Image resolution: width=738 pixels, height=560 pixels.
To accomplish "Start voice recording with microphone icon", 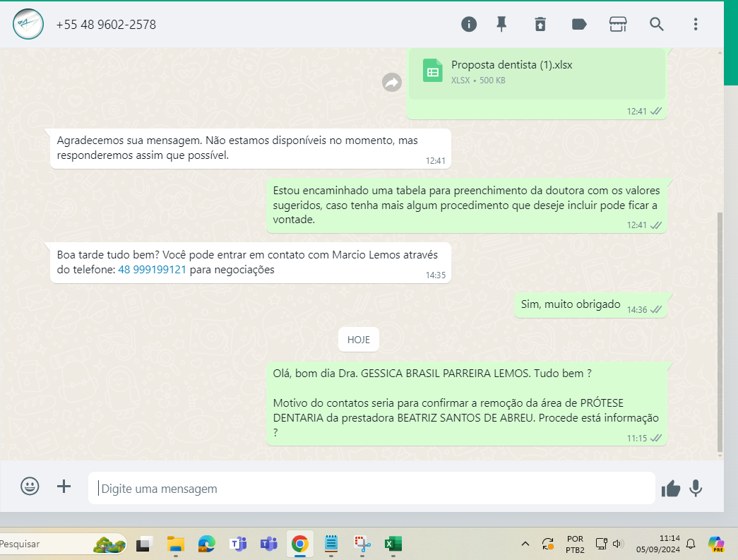I will 696,489.
